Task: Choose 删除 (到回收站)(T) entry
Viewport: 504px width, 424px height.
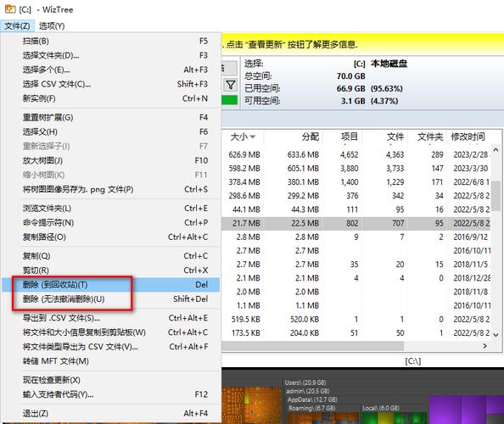Action: pos(111,285)
